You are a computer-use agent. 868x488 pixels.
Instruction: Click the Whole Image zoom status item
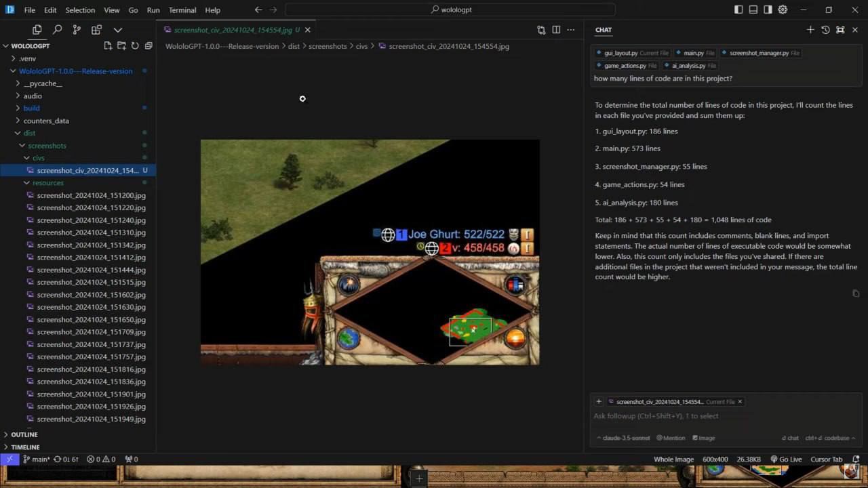tap(673, 459)
